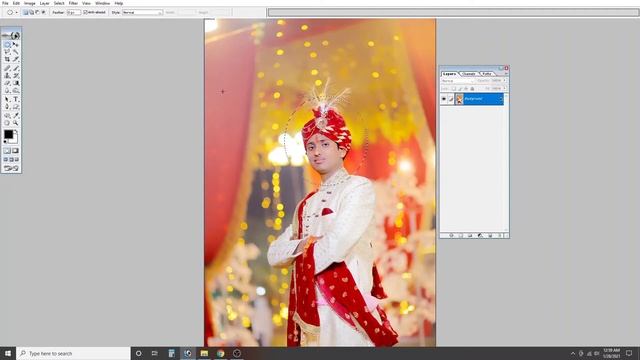
Task: Open the Windows Start menu
Action: tap(8, 353)
